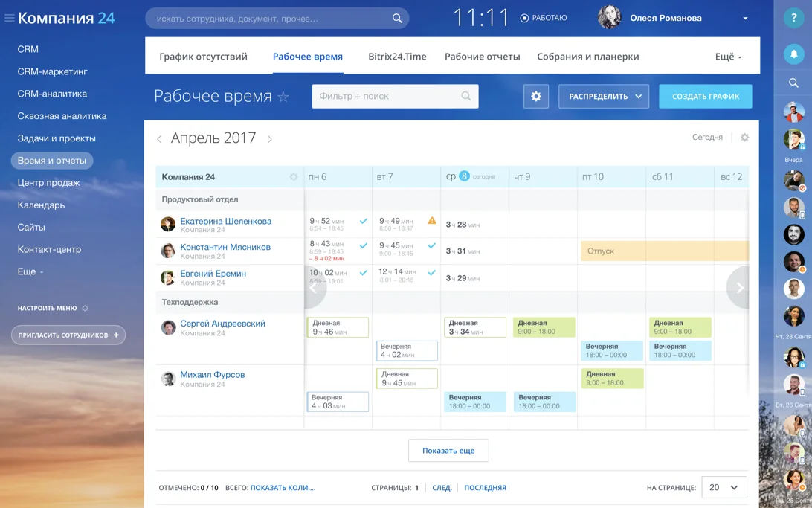Open the notifications bell icon

point(793,54)
